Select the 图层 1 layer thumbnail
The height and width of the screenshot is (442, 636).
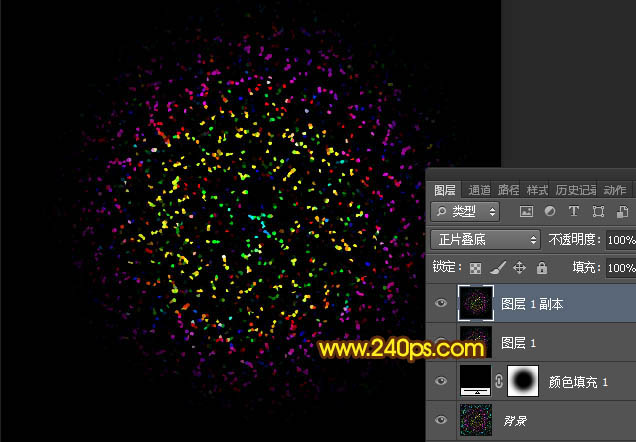point(476,342)
